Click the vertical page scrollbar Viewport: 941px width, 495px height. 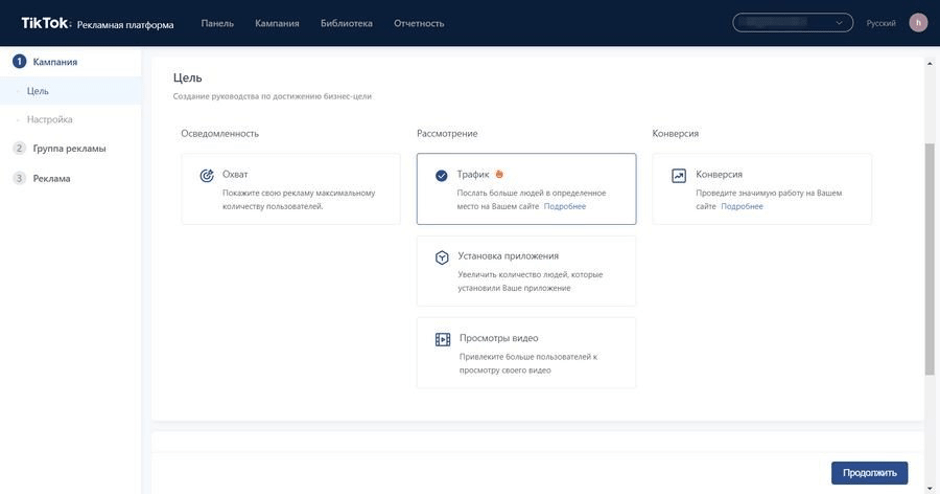(x=930, y=260)
